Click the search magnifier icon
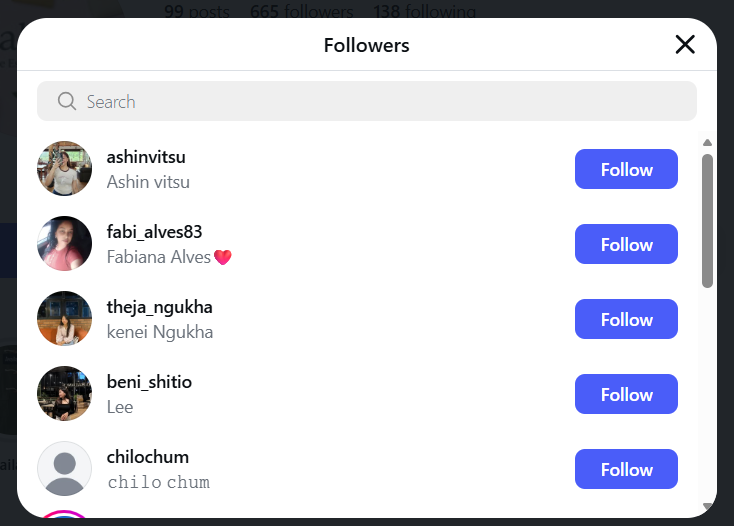 67,101
